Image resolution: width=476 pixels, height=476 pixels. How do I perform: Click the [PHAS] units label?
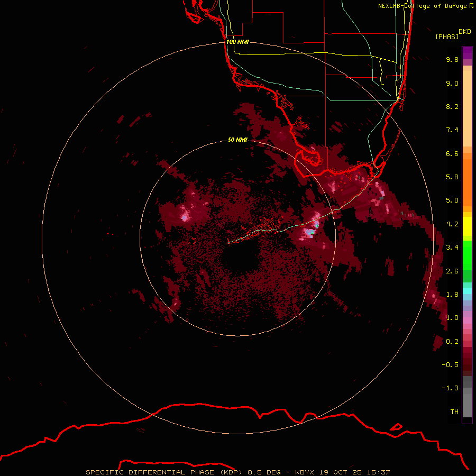pyautogui.click(x=447, y=36)
